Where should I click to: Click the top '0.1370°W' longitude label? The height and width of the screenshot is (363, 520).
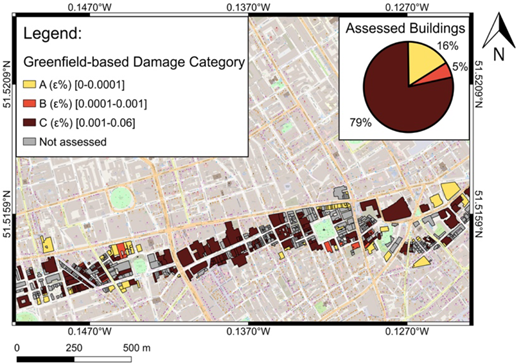(248, 7)
